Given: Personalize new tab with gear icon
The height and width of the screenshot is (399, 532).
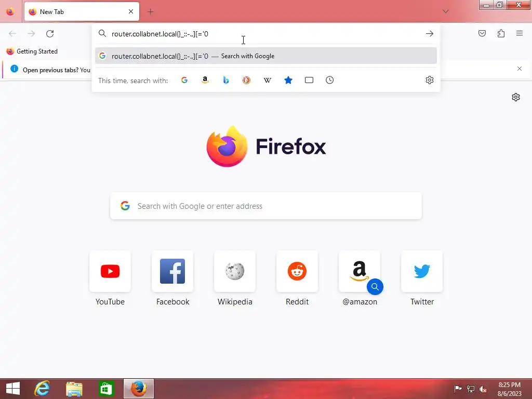Looking at the screenshot, I should pos(516,97).
